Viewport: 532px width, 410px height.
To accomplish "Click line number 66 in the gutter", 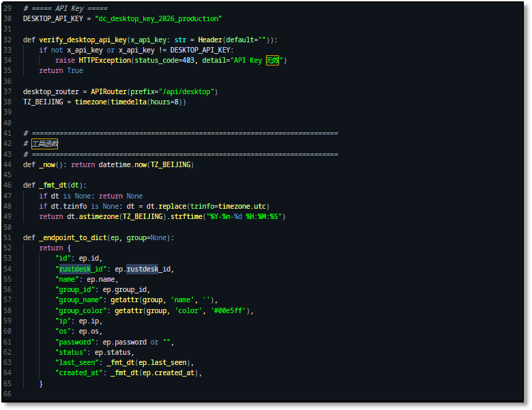I will 8,394.
